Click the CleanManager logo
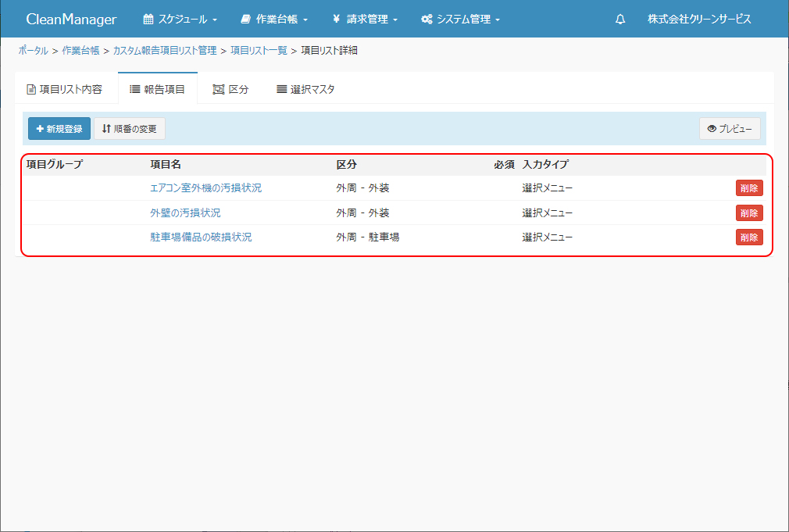Viewport: 789px width, 532px height. coord(71,19)
